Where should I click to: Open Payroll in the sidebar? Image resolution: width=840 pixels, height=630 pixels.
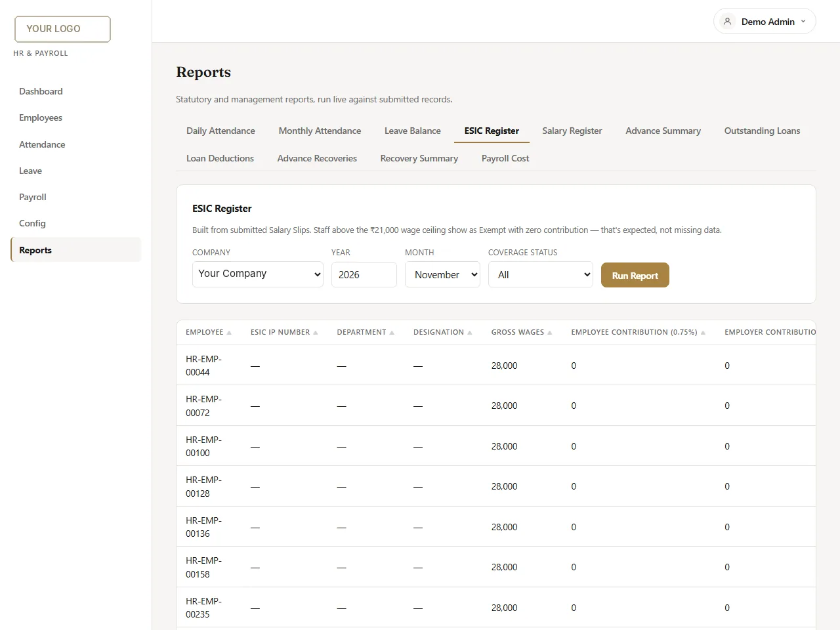point(76,197)
